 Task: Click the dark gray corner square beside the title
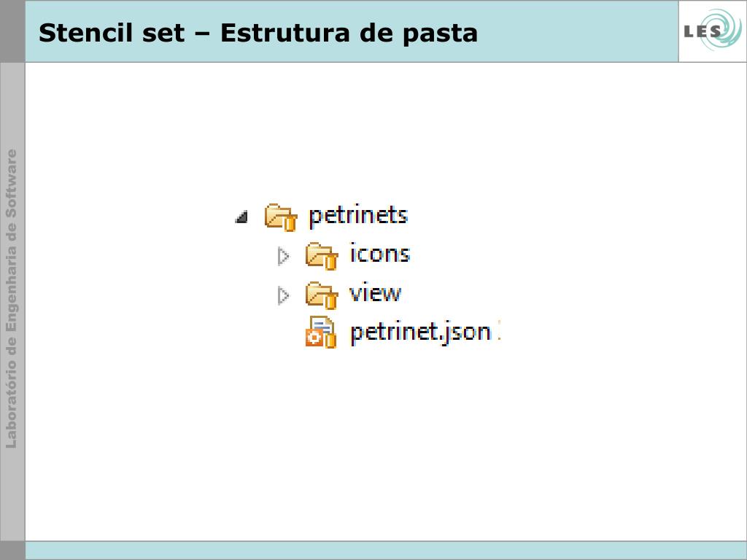pyautogui.click(x=12, y=31)
